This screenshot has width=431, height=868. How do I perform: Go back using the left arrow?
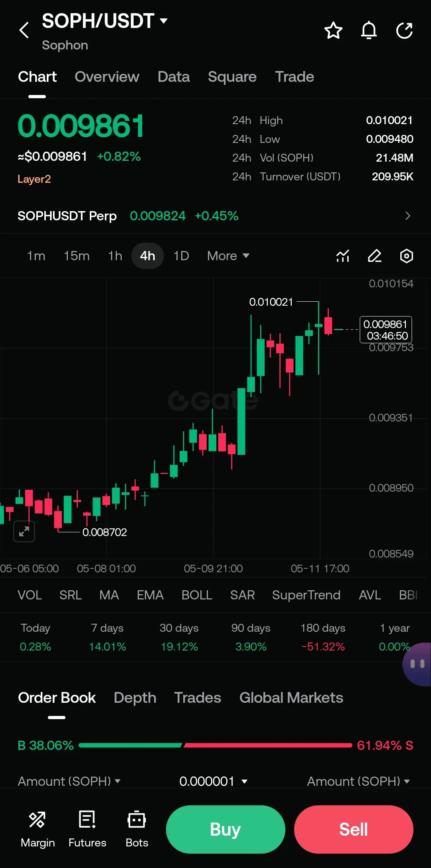coord(24,30)
